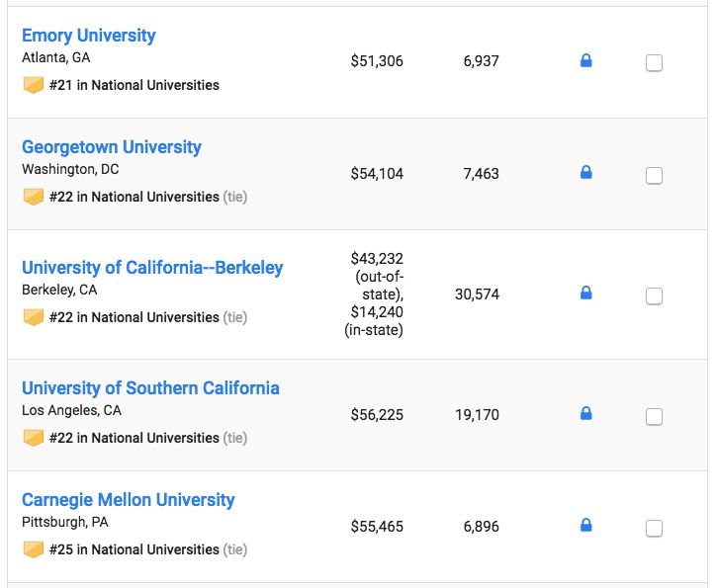Tick the Georgetown University compare checkbox
Image resolution: width=717 pixels, height=588 pixels.
(x=654, y=176)
